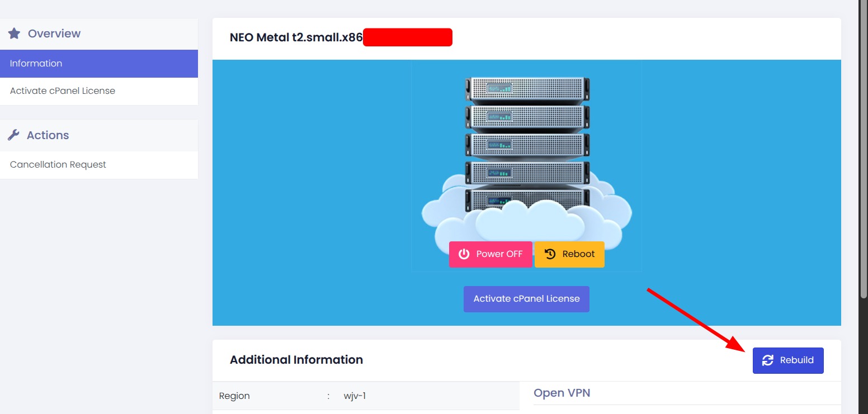Open Cancellation Request under Actions
Viewport: 868px width, 414px height.
pos(58,165)
